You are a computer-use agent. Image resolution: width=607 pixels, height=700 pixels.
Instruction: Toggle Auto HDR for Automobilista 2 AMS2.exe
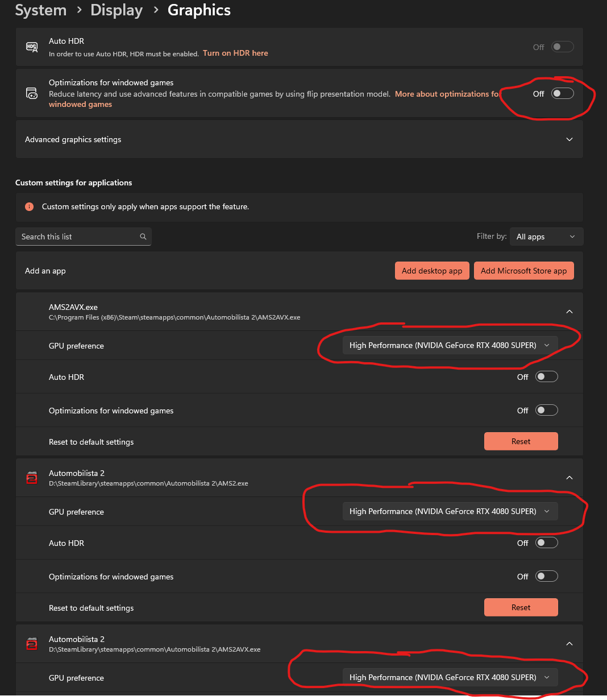click(546, 543)
